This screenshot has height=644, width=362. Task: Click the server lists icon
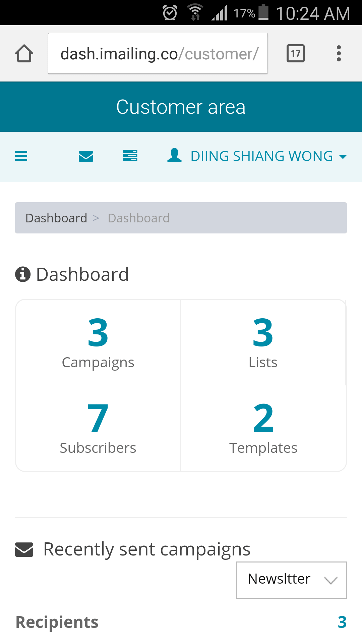click(x=130, y=156)
